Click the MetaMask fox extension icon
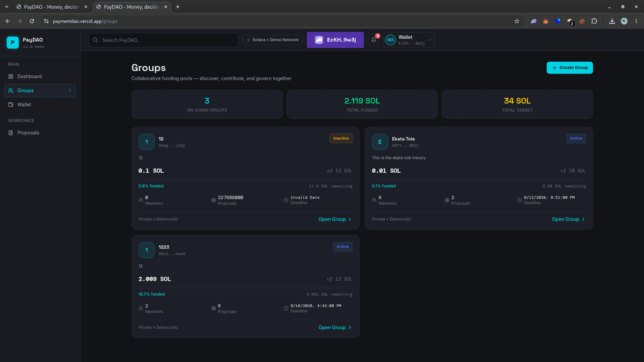 point(546,21)
